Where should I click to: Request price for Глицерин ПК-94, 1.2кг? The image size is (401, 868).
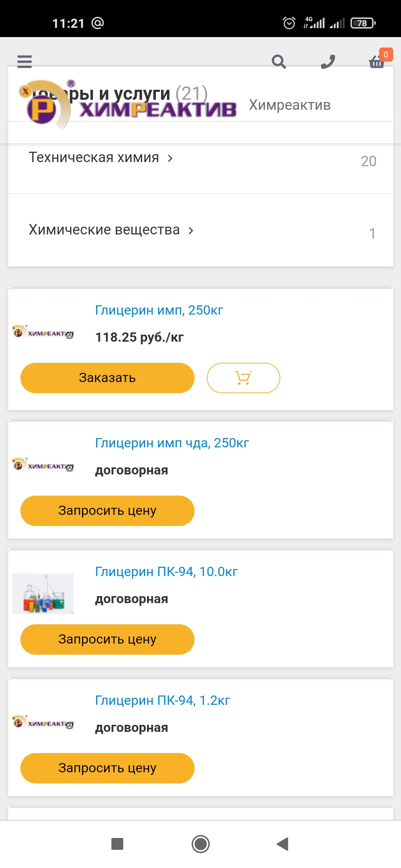[107, 768]
